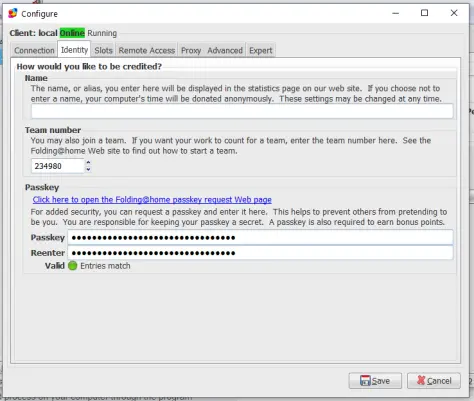Click the Folding@home app icon in title bar

point(13,13)
